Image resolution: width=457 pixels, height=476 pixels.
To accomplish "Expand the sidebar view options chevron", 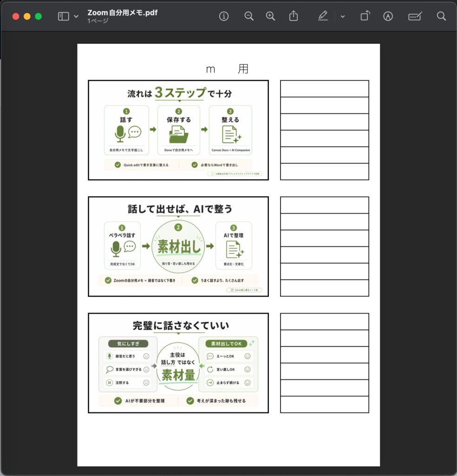I will tap(76, 16).
